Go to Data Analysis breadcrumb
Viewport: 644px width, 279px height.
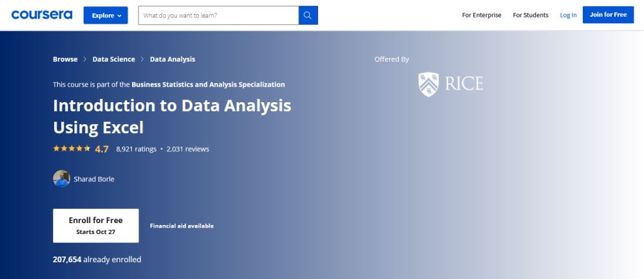coord(173,59)
